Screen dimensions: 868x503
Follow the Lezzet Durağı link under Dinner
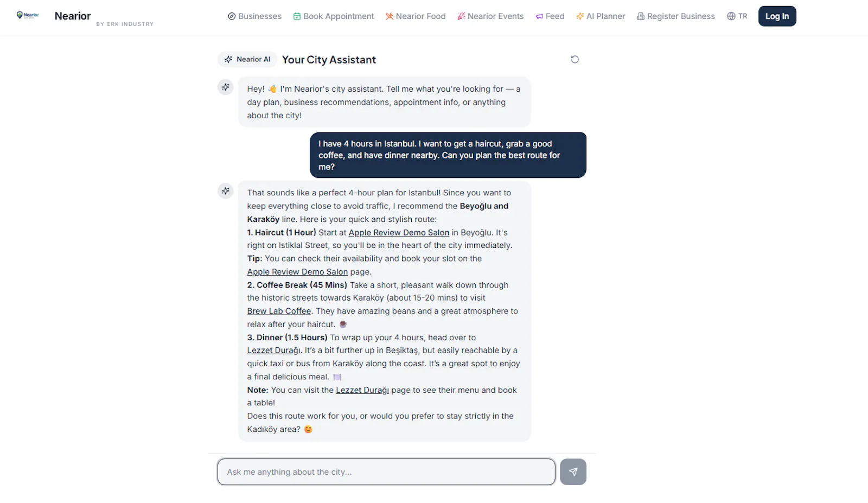273,351
